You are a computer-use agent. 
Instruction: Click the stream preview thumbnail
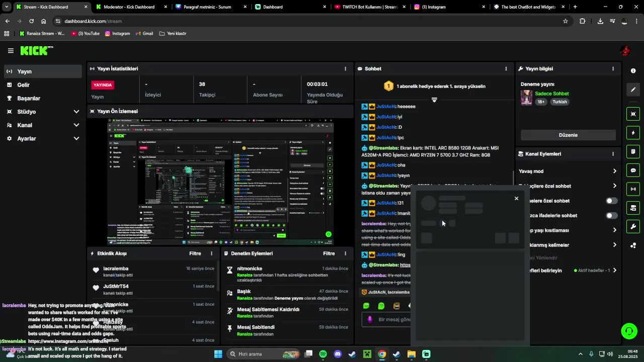click(x=220, y=182)
